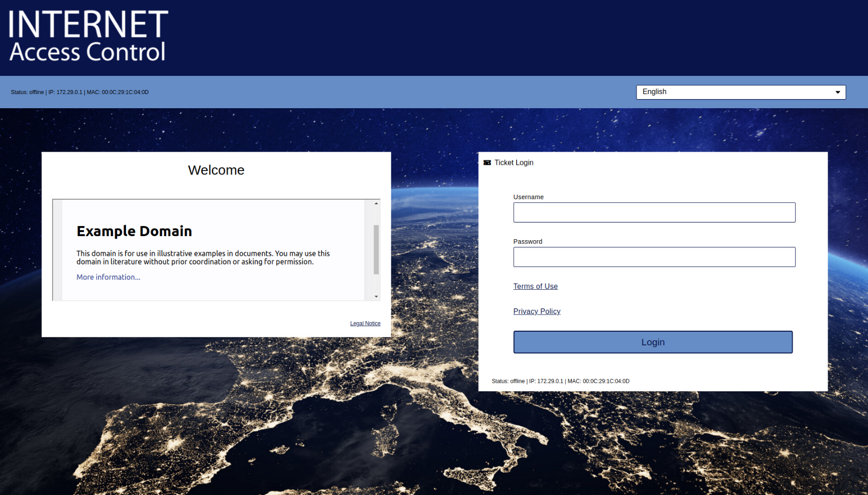Viewport: 868px width, 495px height.
Task: Open the English language dropdown
Action: [741, 92]
